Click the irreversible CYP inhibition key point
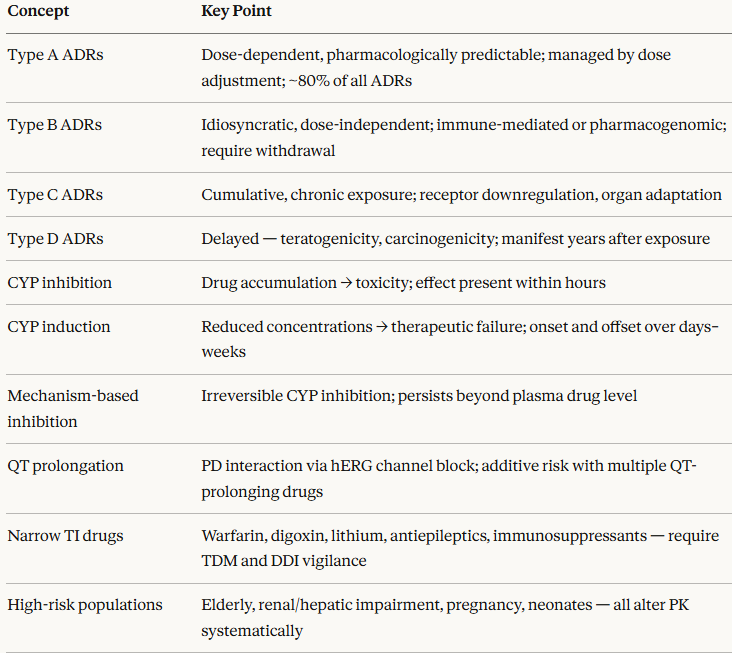The height and width of the screenshot is (653, 732). 419,396
